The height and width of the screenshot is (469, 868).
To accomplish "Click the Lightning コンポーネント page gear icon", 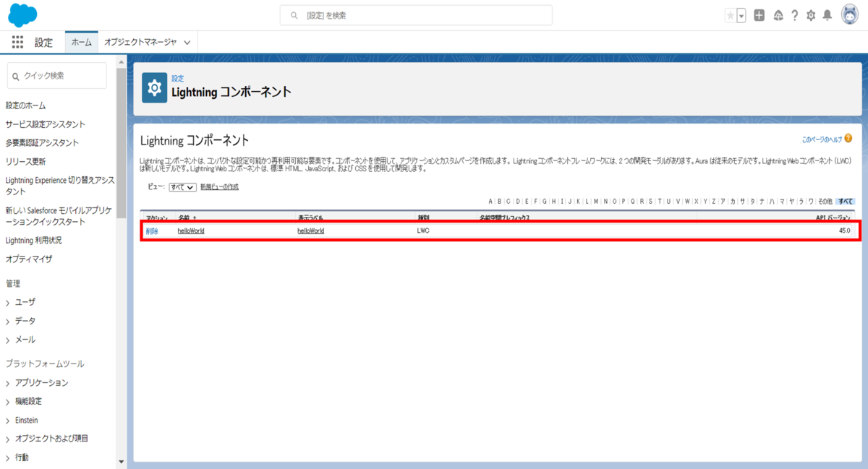I will (x=154, y=88).
